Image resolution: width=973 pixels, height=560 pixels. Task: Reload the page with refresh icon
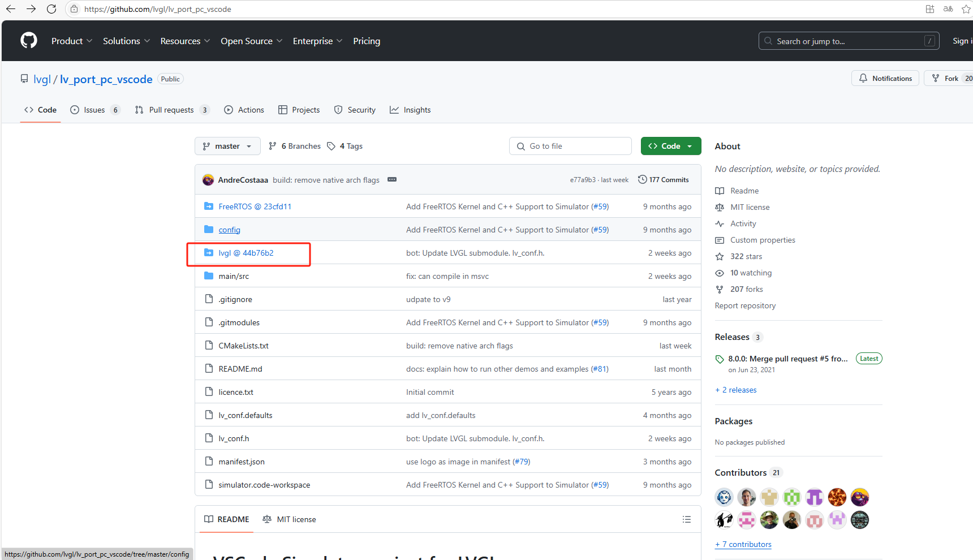click(x=51, y=9)
